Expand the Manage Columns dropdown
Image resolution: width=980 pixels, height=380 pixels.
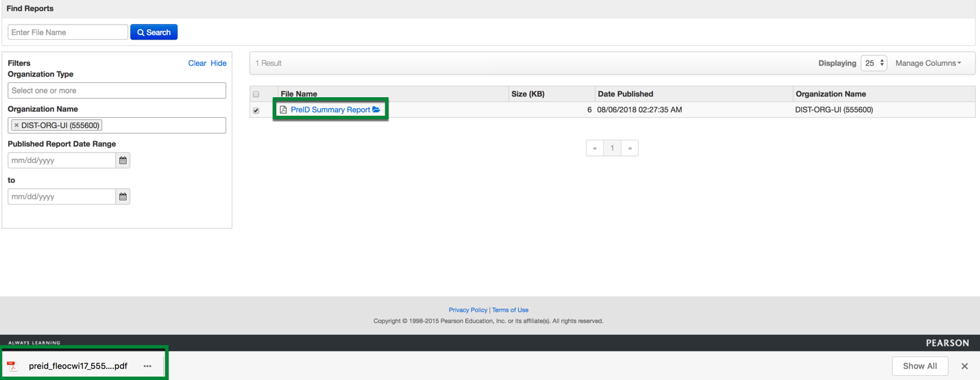coord(928,63)
